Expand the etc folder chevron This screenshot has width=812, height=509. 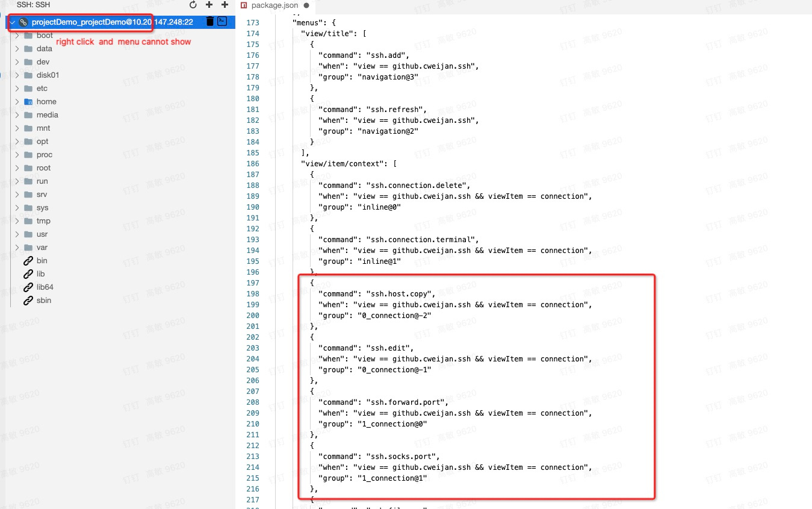coord(17,89)
